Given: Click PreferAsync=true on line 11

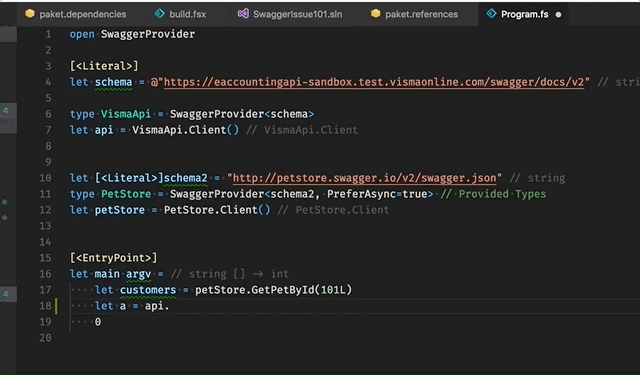Looking at the screenshot, I should [x=377, y=194].
